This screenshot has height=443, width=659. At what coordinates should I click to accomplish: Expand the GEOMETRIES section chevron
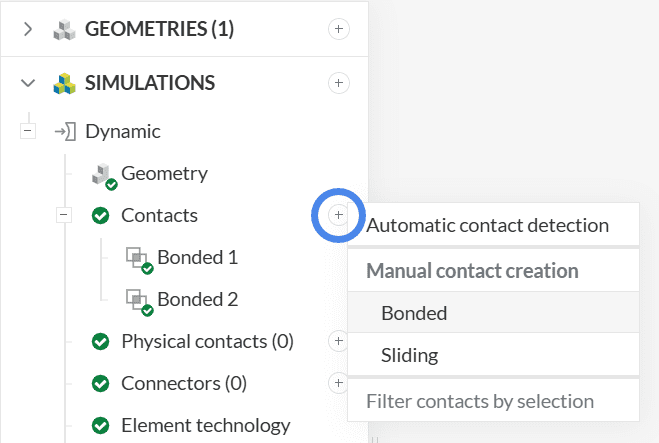[x=28, y=29]
